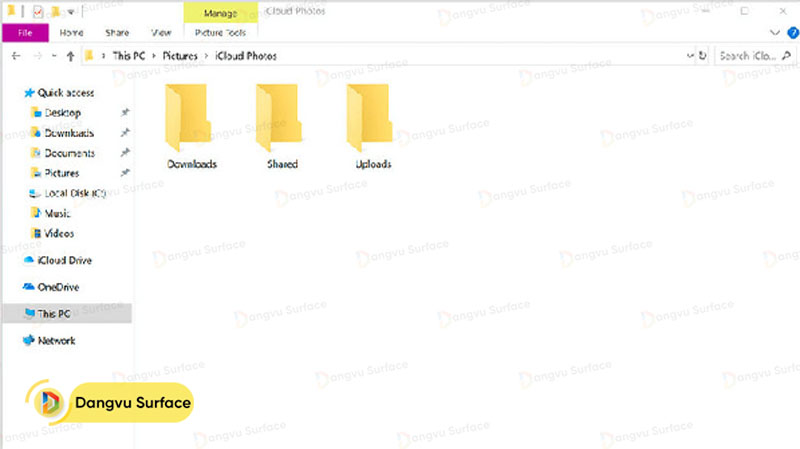Navigate to Pictures in breadcrumb

pyautogui.click(x=180, y=56)
